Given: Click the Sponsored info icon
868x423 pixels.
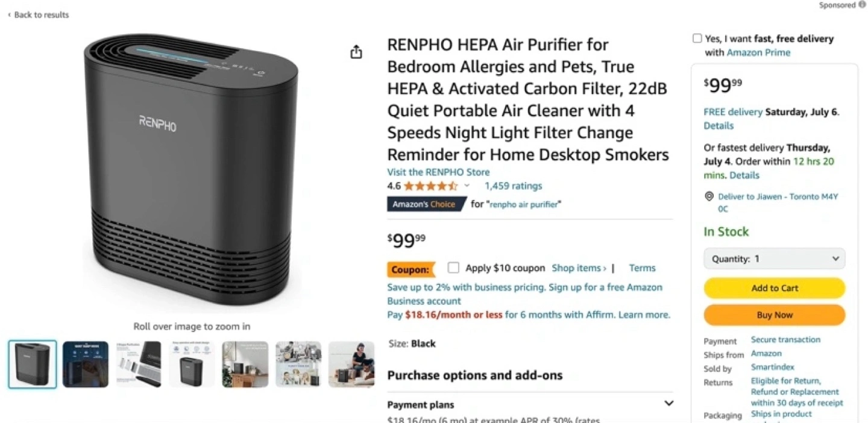Looking at the screenshot, I should point(862,5).
